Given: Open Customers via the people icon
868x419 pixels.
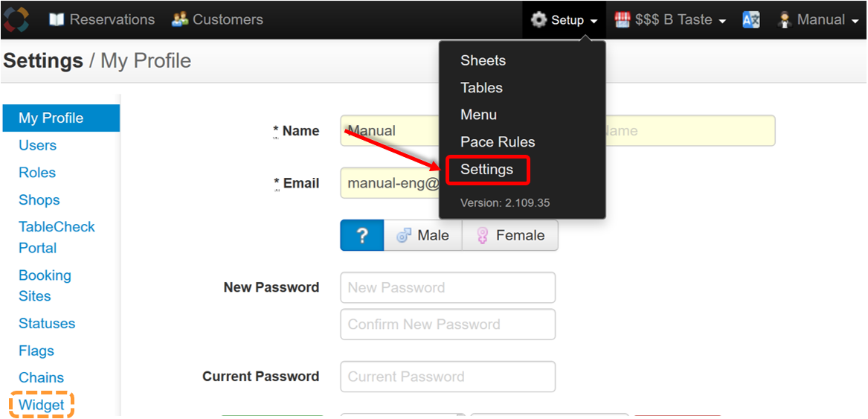Looking at the screenshot, I should coord(180,20).
